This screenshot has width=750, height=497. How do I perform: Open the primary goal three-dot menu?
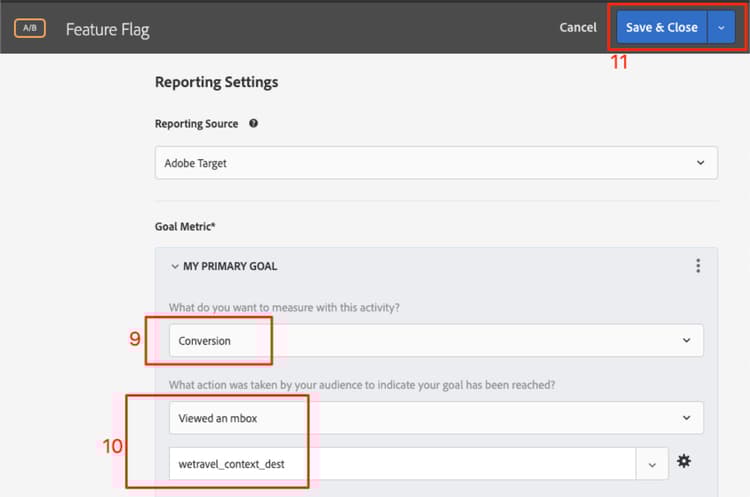697,266
